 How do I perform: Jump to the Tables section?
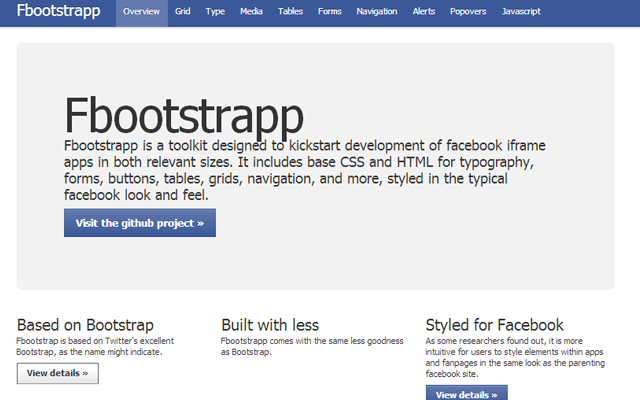290,13
